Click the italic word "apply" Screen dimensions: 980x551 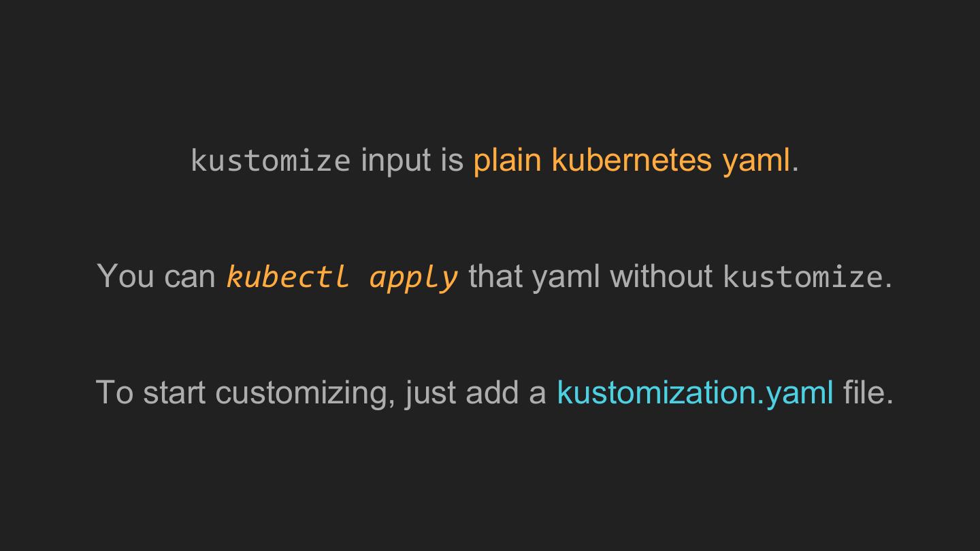[413, 277]
